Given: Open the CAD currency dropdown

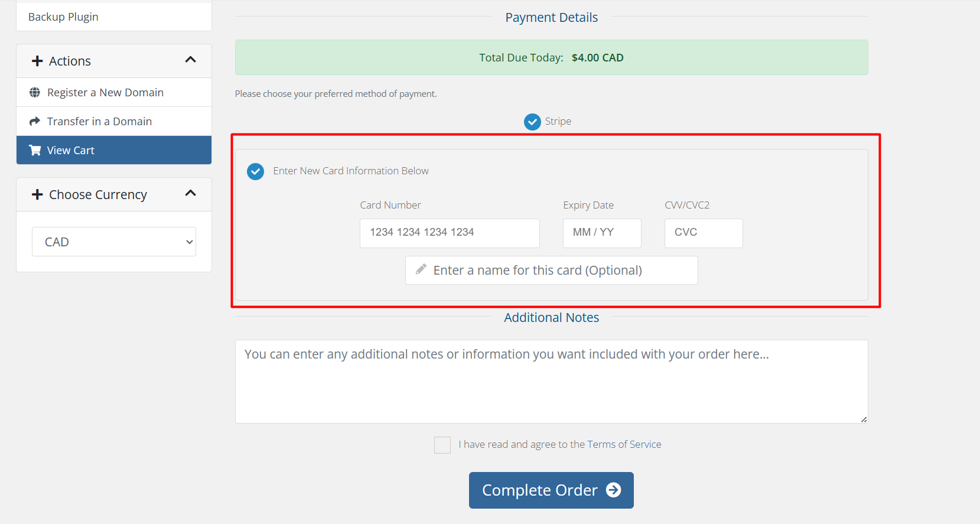Looking at the screenshot, I should (114, 242).
